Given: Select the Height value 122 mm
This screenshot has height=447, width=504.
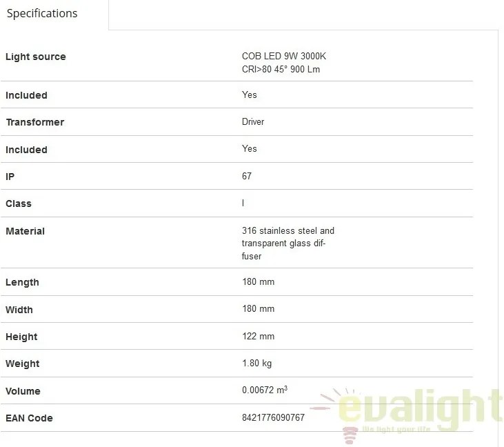Looking at the screenshot, I should 258,336.
